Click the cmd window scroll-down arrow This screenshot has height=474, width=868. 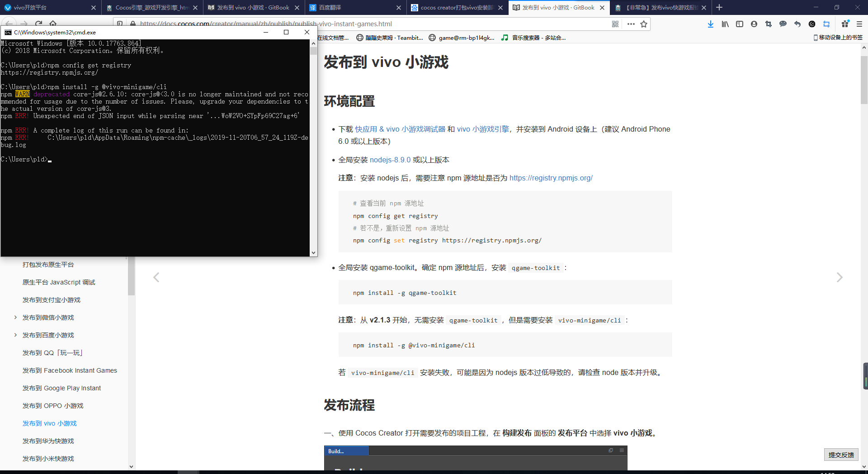313,253
